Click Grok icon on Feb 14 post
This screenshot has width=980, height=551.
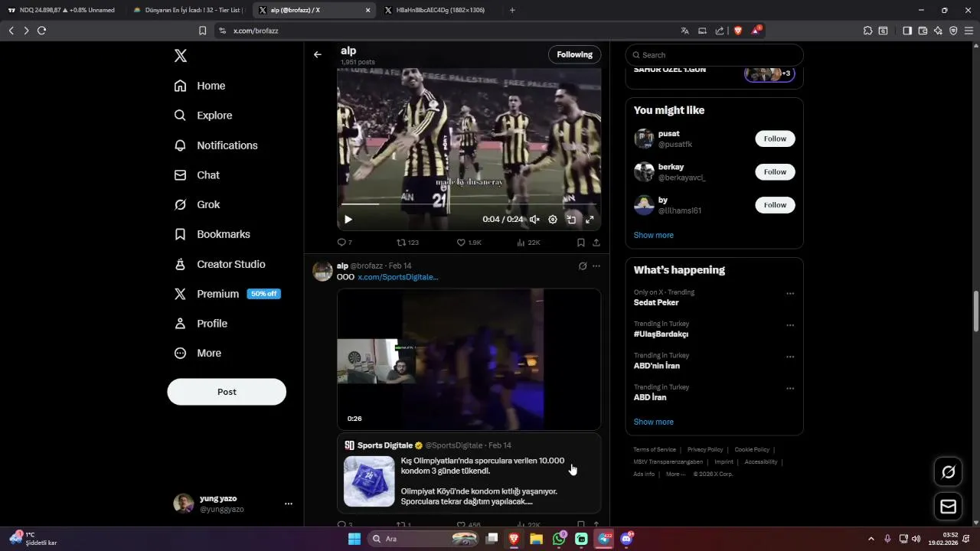click(583, 266)
